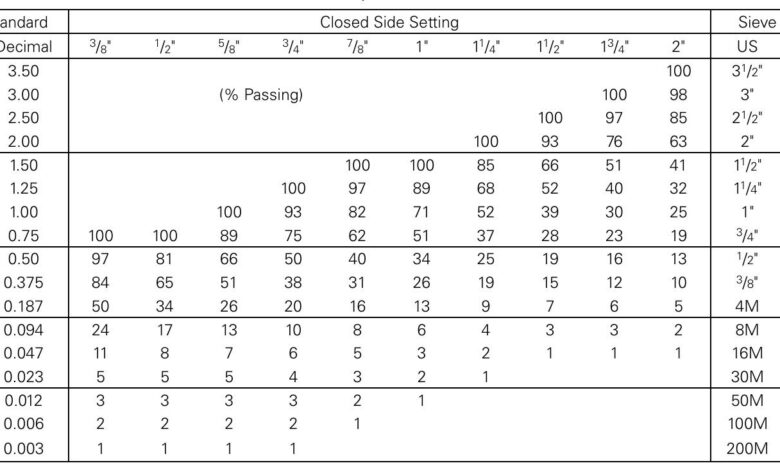
Task: Select the 1 1/4" setting column header
Action: pyautogui.click(x=486, y=46)
